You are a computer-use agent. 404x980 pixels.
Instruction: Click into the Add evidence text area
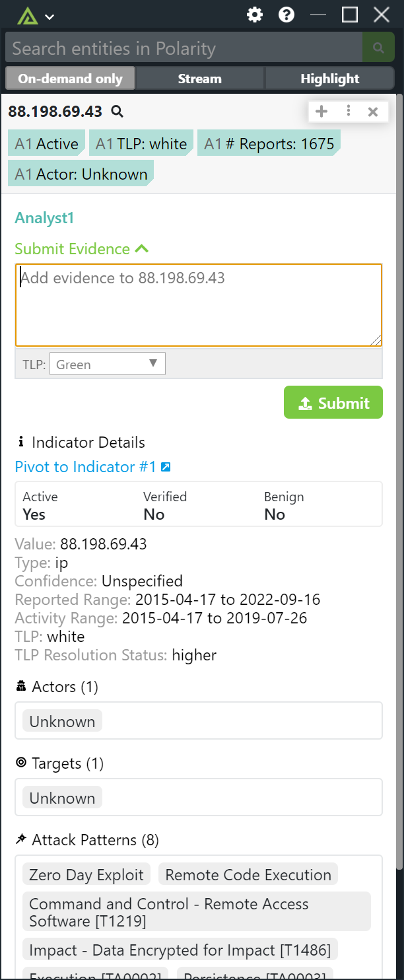point(199,305)
